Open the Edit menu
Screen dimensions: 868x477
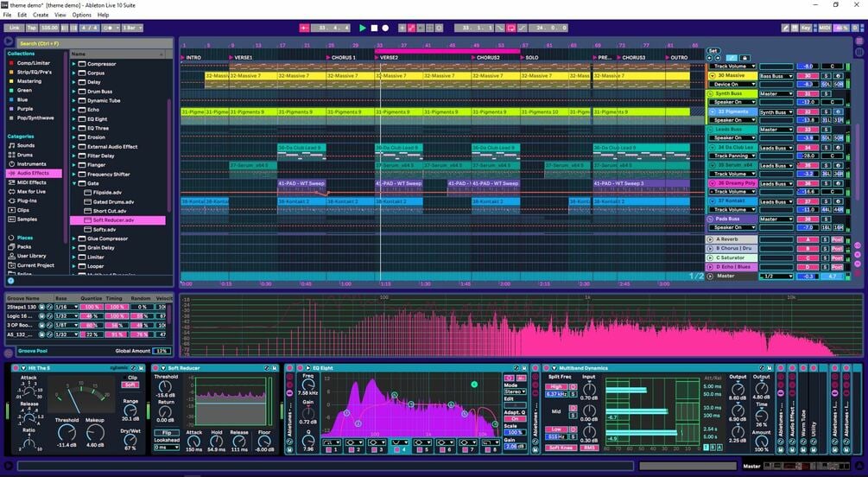coord(22,15)
